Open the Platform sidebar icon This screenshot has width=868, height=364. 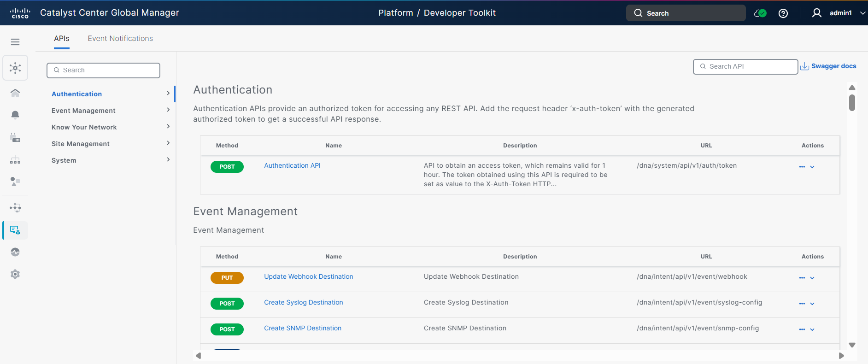pyautogui.click(x=15, y=230)
